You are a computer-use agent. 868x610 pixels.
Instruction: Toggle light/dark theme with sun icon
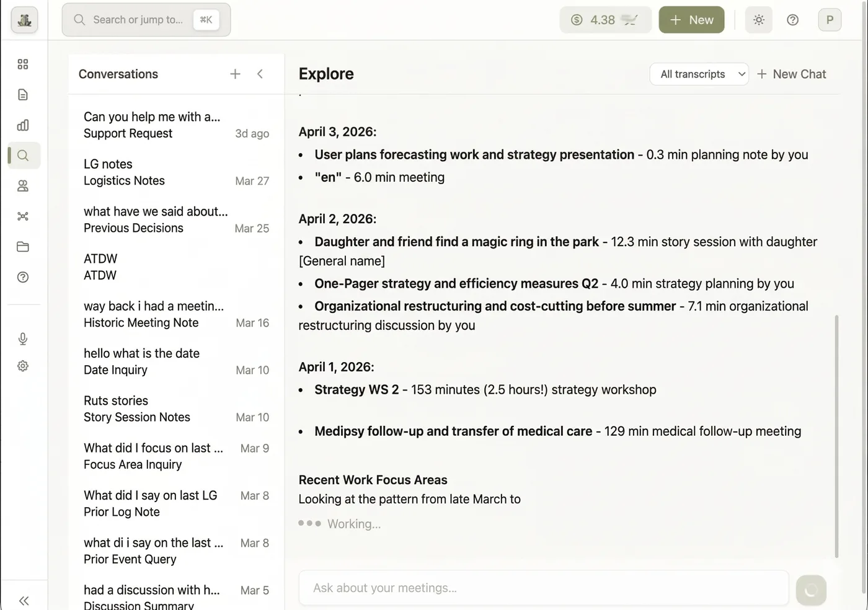tap(758, 19)
